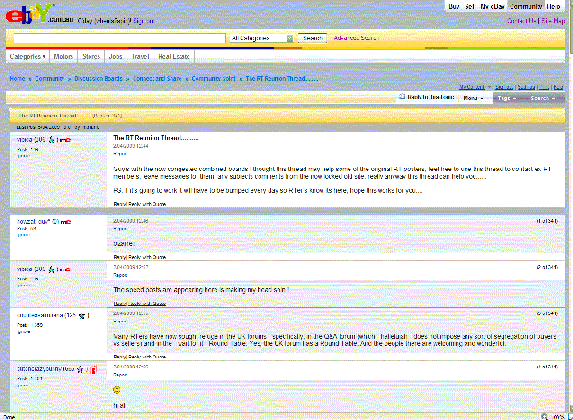Expand the More dropdown in the thread toolbar
The image size is (573, 420).
pos(473,98)
